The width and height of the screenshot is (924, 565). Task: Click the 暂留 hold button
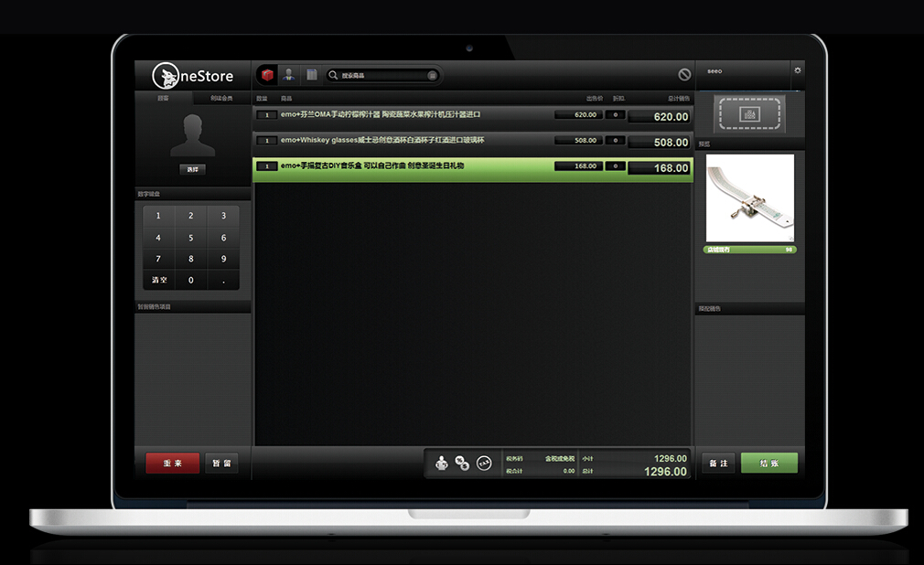click(x=221, y=464)
